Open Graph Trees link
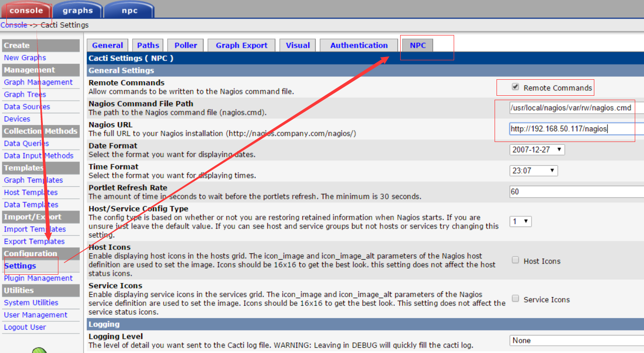The image size is (644, 353). (x=25, y=94)
